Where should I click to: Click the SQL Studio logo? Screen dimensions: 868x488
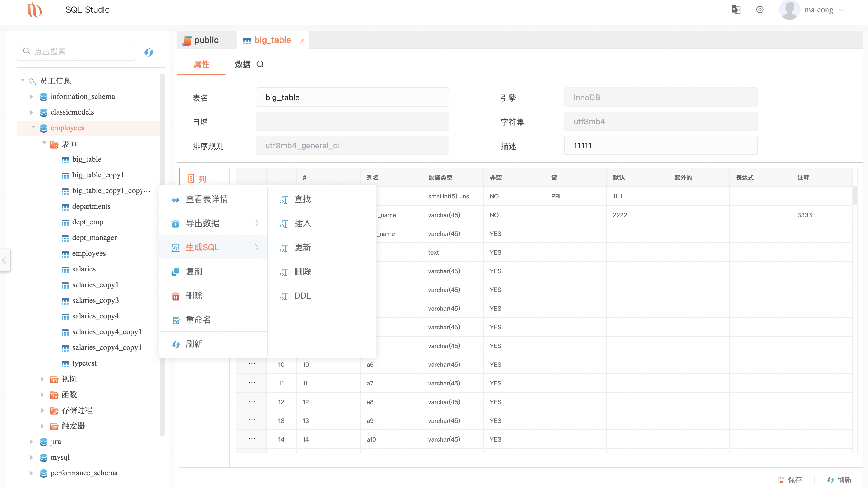tap(35, 10)
